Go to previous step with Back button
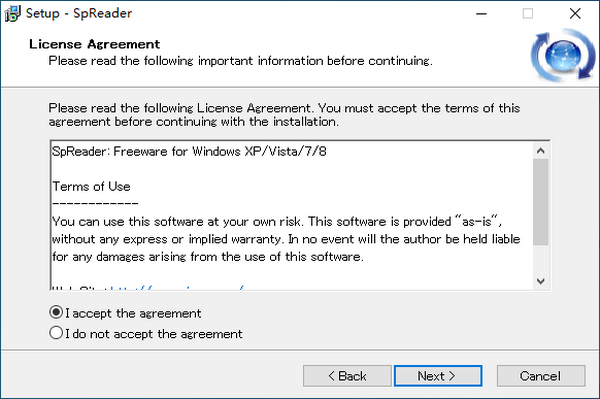The width and height of the screenshot is (600, 399). (347, 376)
